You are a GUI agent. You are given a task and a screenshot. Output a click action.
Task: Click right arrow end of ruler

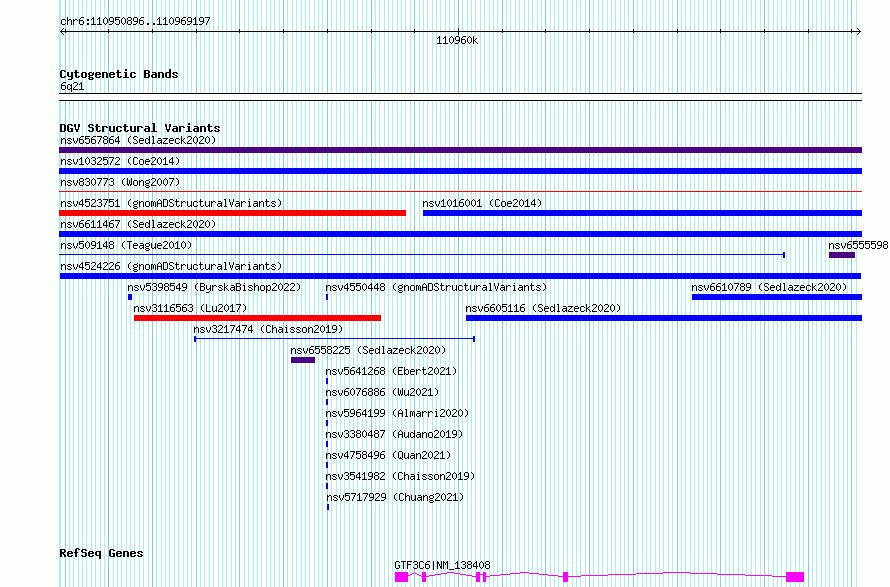tap(858, 32)
